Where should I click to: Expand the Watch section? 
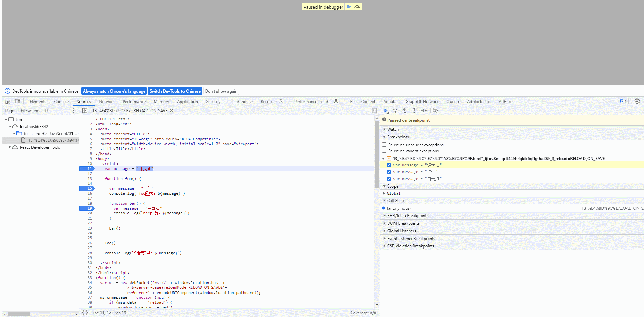393,129
